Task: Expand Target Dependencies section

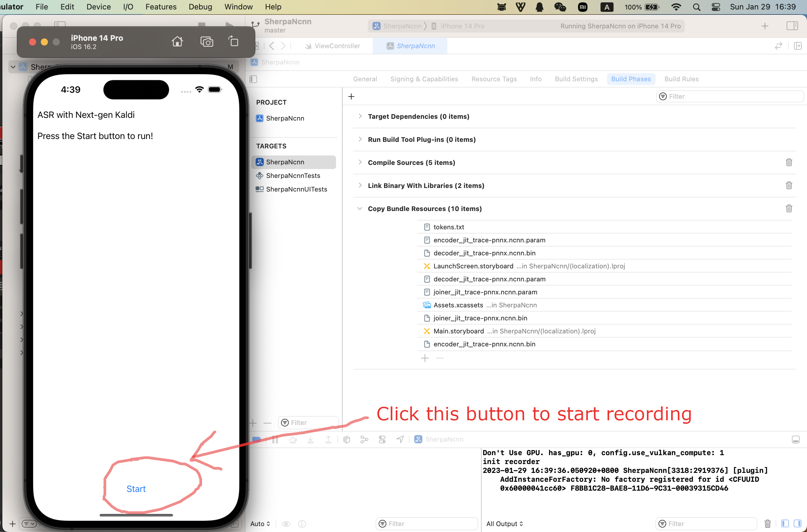Action: pyautogui.click(x=360, y=116)
